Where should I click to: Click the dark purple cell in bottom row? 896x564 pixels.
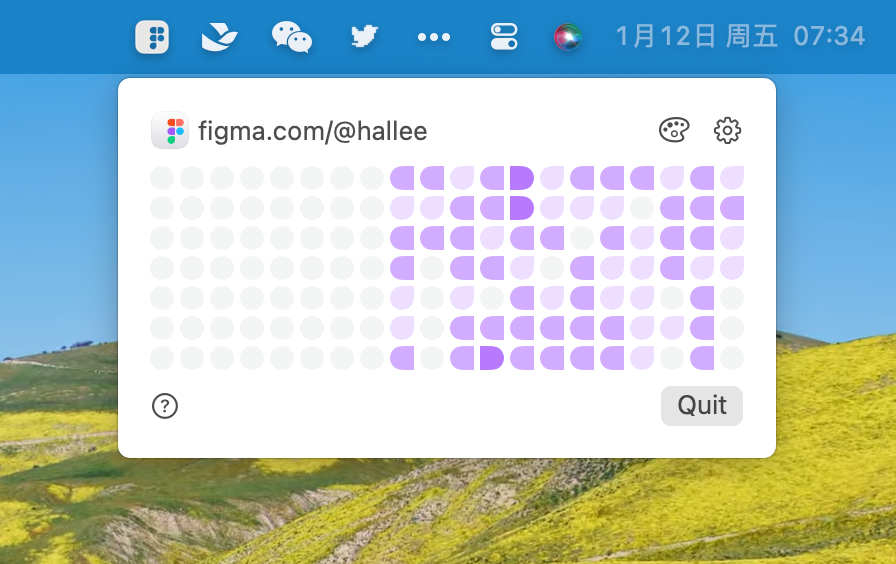tap(492, 358)
